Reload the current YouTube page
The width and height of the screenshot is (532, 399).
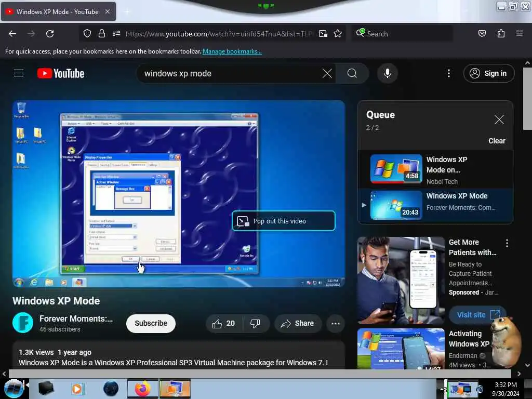coord(50,34)
